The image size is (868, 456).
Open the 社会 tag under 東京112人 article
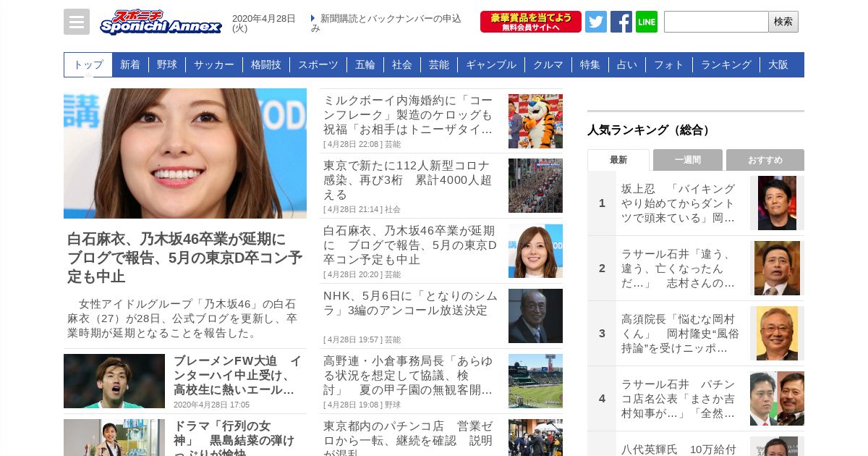[393, 209]
